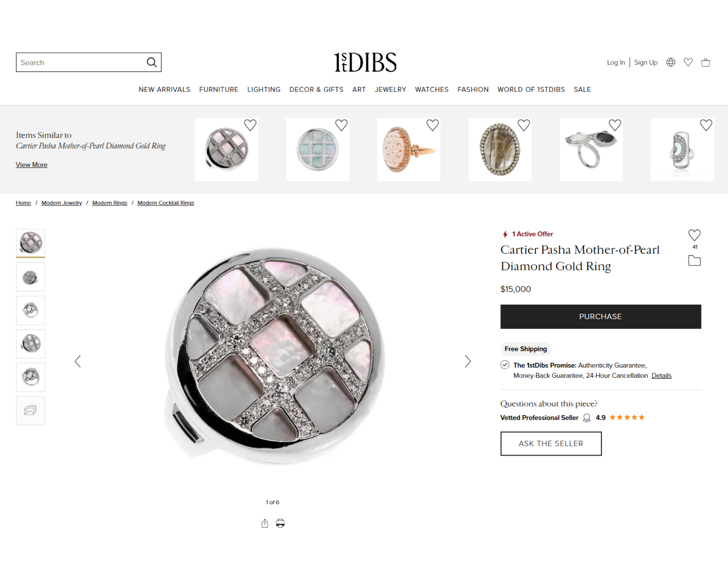
Task: Show previous product image arrow
Action: tap(78, 361)
